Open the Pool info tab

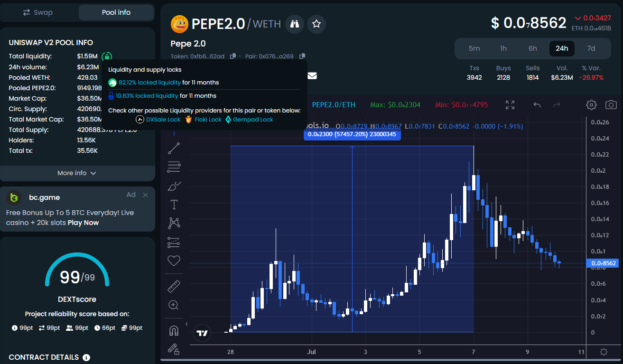point(116,12)
